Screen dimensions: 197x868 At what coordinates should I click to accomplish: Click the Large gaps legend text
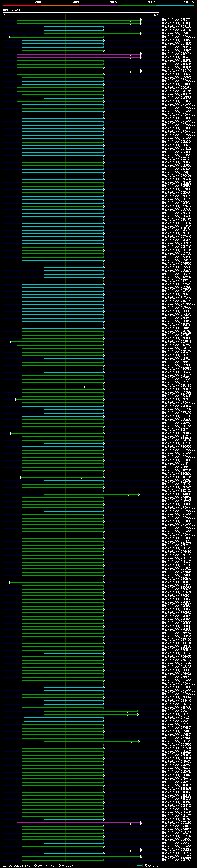tap(38, 865)
